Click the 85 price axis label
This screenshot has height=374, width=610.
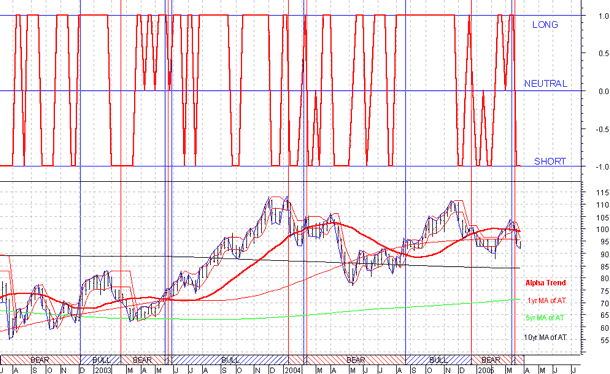(605, 267)
